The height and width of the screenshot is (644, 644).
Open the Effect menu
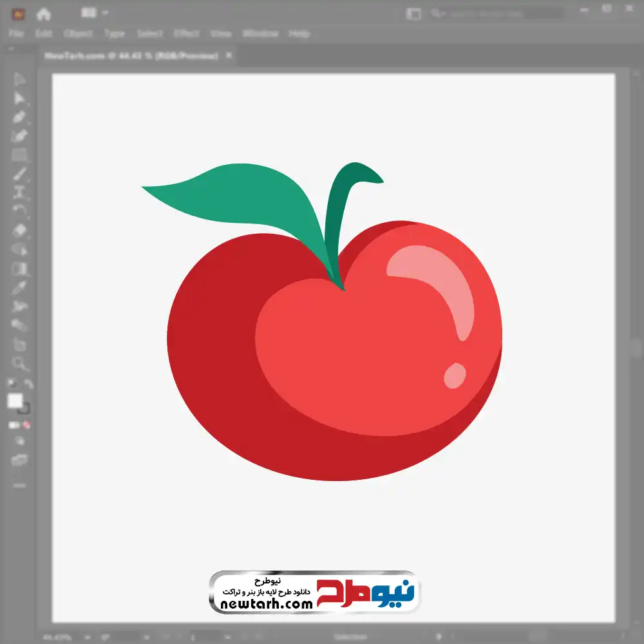[x=187, y=33]
